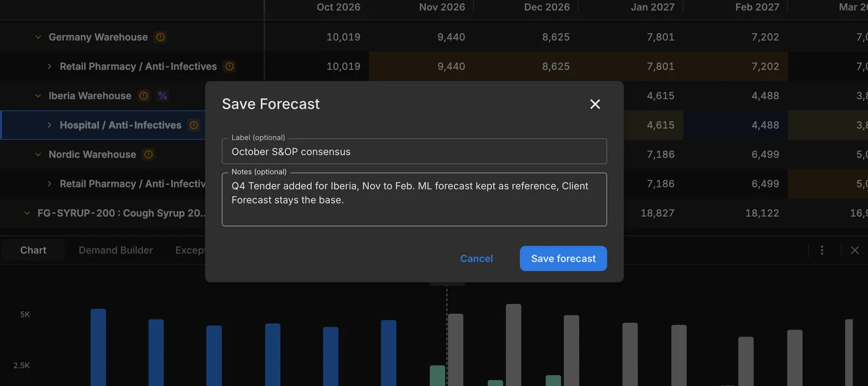Click the percent icon on Iberia Warehouse
Screen dimensions: 868x386
pyautogui.click(x=162, y=96)
